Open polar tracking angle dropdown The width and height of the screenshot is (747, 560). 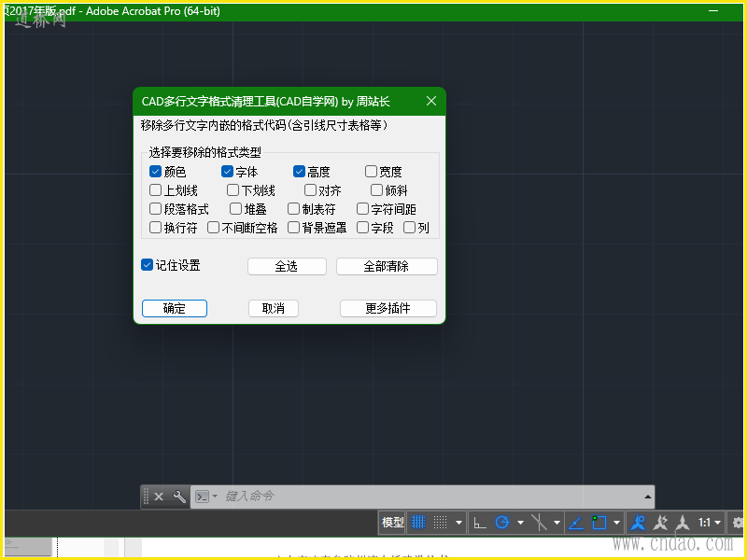[x=521, y=523]
